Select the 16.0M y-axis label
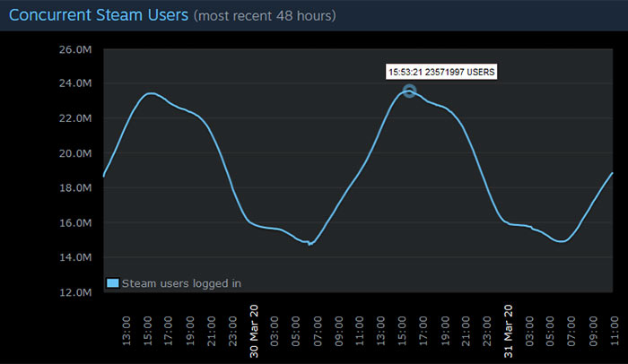The image size is (628, 364). click(x=75, y=222)
